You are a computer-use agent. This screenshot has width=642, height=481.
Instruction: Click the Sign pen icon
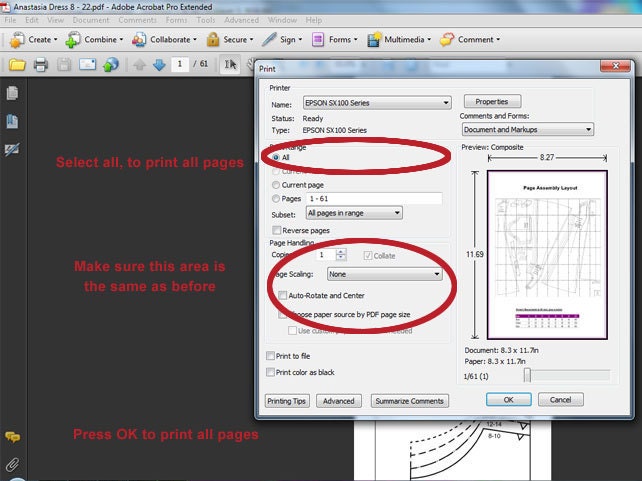(269, 39)
